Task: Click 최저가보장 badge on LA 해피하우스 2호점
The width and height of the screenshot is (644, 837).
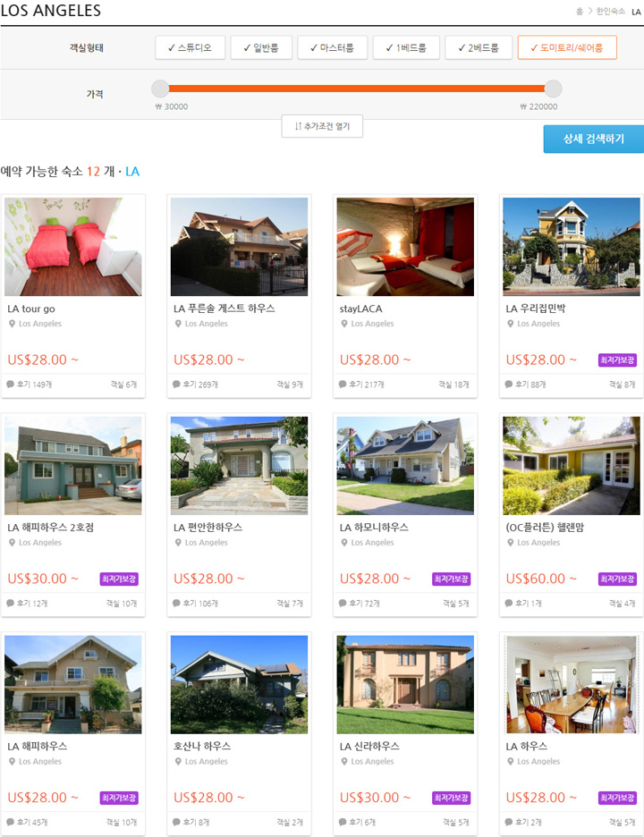Action: (x=119, y=579)
